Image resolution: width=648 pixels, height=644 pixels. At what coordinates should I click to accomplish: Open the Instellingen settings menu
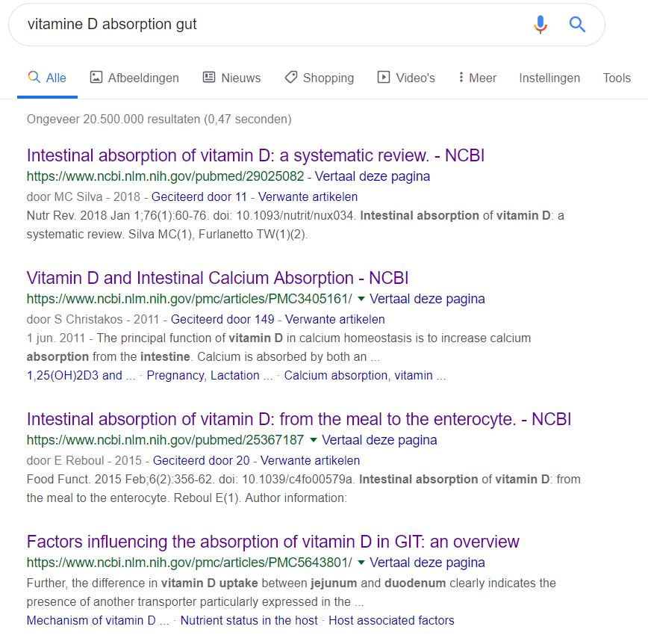[x=549, y=78]
